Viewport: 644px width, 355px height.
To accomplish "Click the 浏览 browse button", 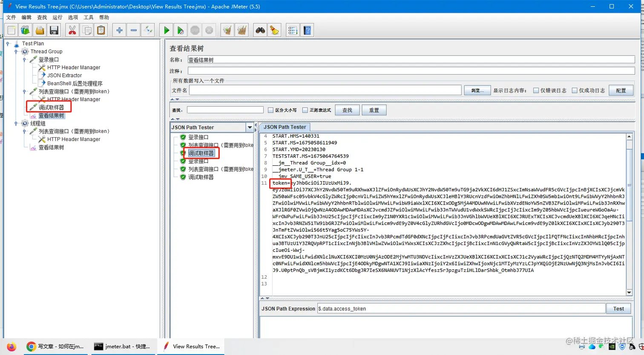I will point(477,90).
